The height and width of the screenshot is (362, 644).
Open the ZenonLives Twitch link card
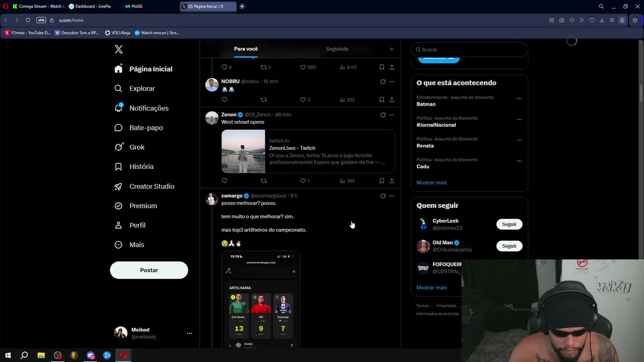click(x=308, y=151)
